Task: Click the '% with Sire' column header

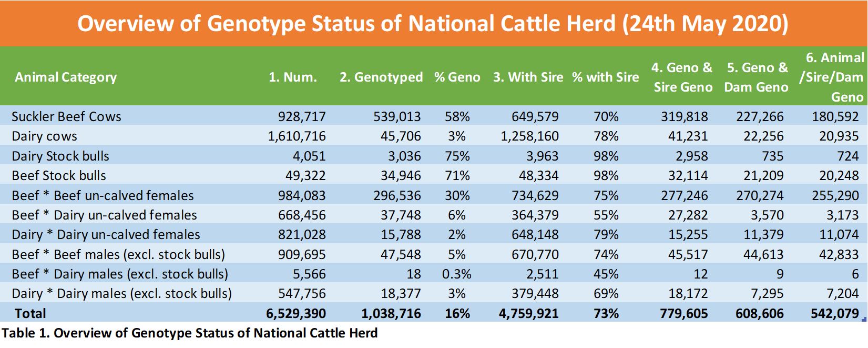Action: [x=606, y=77]
